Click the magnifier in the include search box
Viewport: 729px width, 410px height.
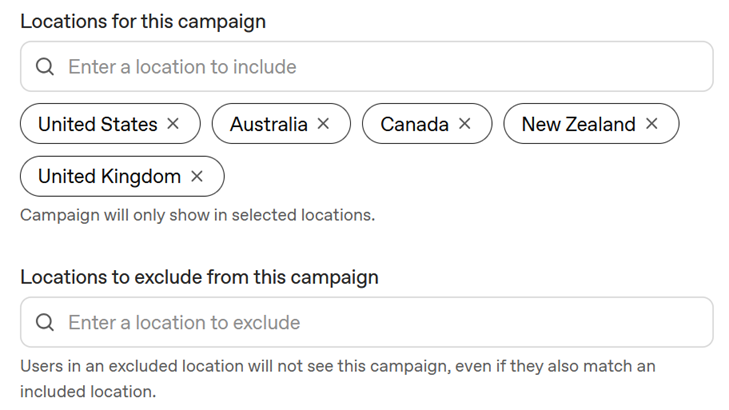pos(45,66)
